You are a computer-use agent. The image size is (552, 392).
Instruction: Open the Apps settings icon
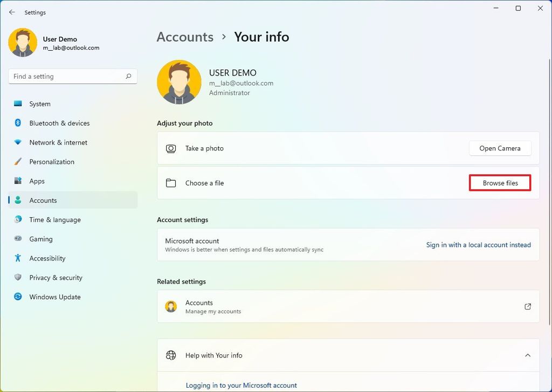tap(17, 181)
